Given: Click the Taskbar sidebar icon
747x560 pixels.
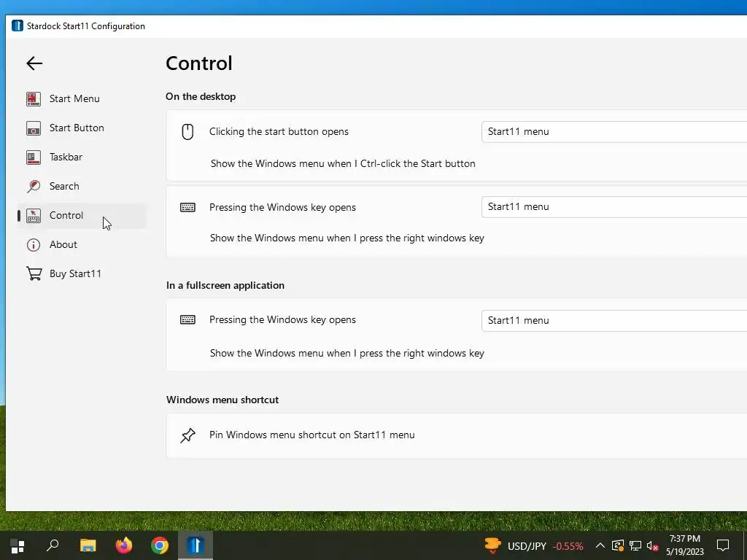Looking at the screenshot, I should pyautogui.click(x=34, y=157).
